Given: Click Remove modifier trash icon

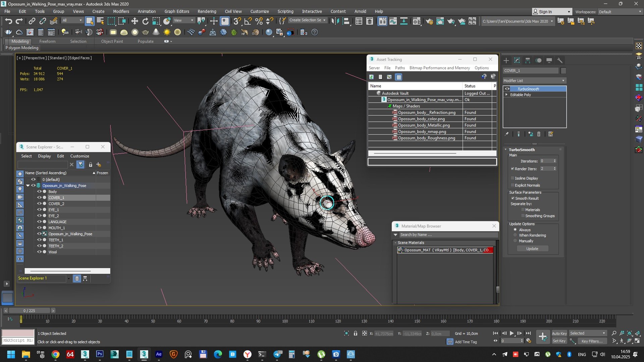Looking at the screenshot, I should 539,134.
